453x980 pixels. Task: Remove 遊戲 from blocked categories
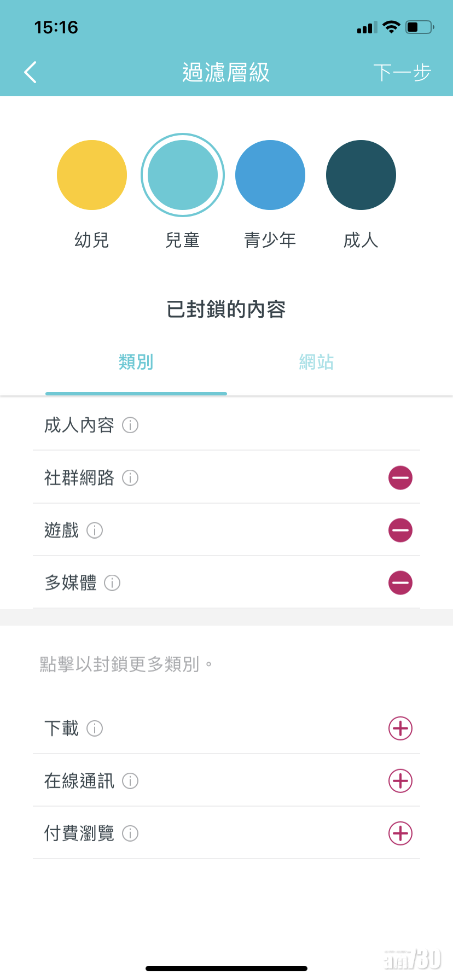pos(400,530)
